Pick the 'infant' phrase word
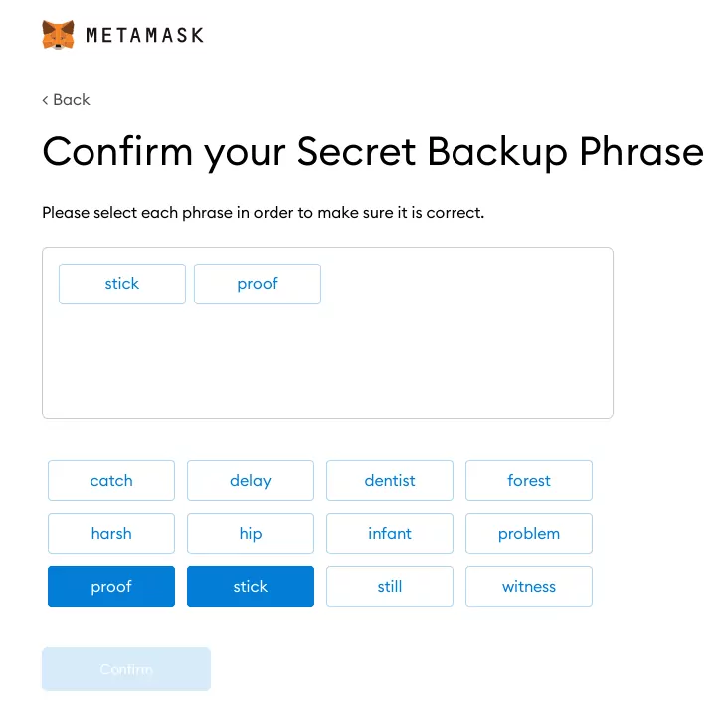The height and width of the screenshot is (709, 728). [x=390, y=534]
